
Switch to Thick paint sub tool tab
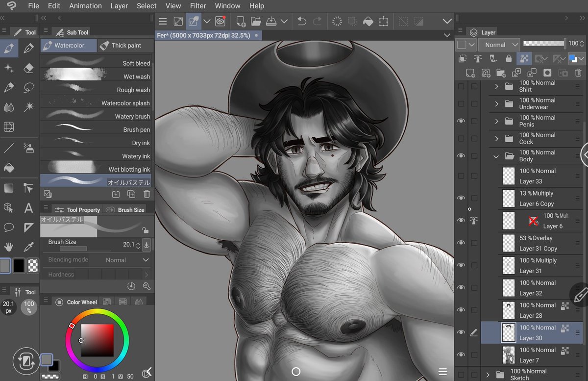pos(124,45)
